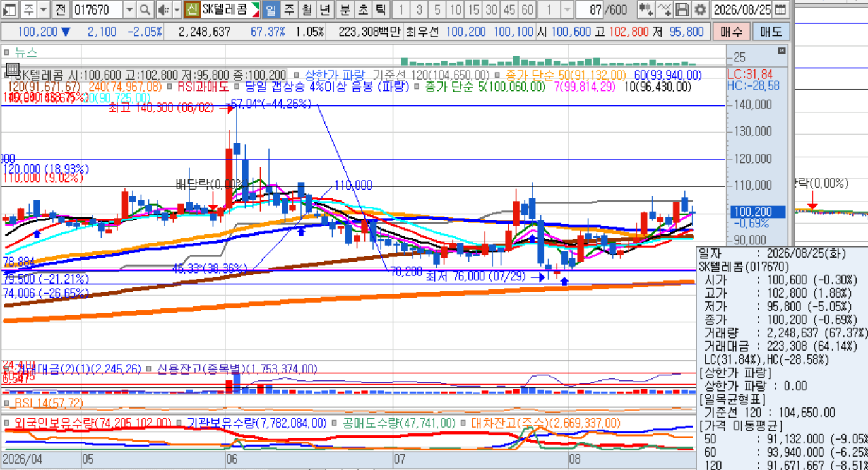Select the 월 monthly period tab
This screenshot has width=868, height=470.
point(307,9)
